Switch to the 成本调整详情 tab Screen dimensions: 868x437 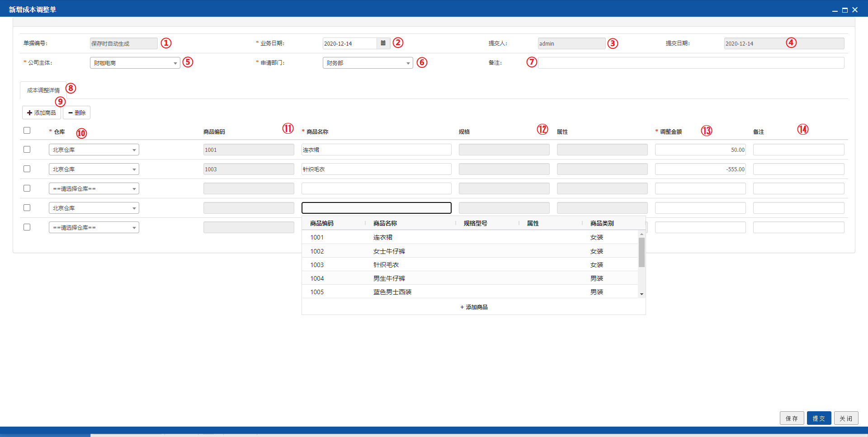pos(43,90)
